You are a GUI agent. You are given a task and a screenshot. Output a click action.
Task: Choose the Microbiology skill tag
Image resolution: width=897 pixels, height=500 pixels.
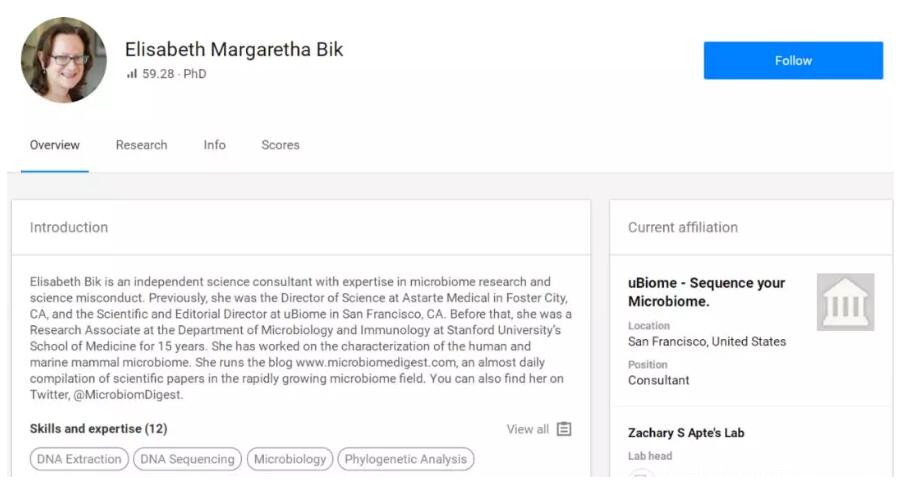click(x=290, y=459)
